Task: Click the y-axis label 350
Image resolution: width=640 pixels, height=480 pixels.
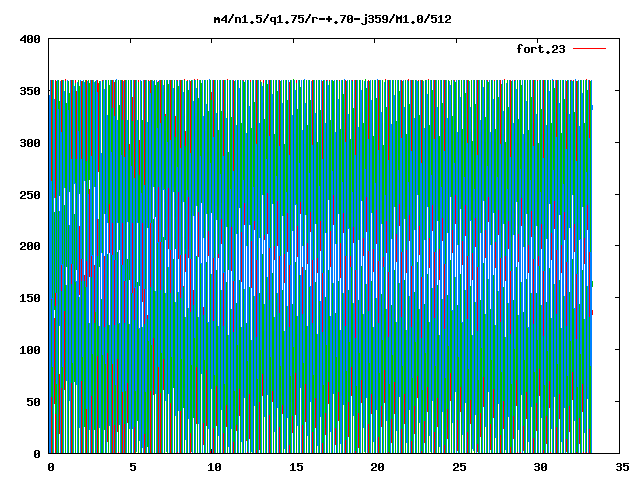Action: 30,91
